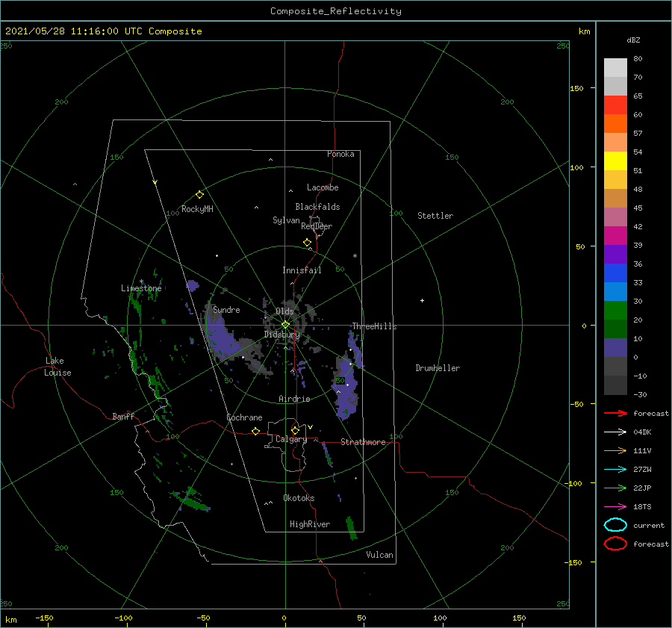Click the Composite_Reflectivity title
This screenshot has height=628, width=672.
tap(336, 11)
